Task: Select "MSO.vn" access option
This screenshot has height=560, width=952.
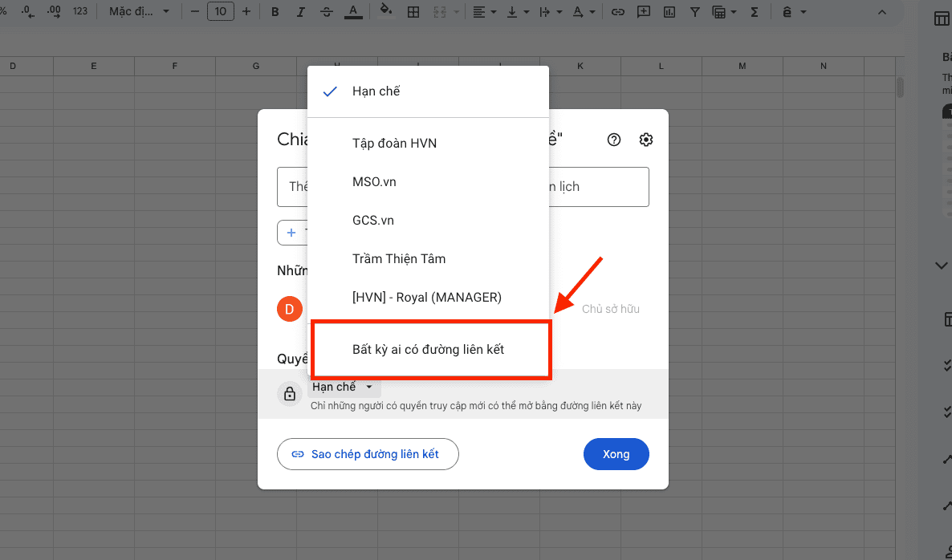Action: (x=374, y=182)
